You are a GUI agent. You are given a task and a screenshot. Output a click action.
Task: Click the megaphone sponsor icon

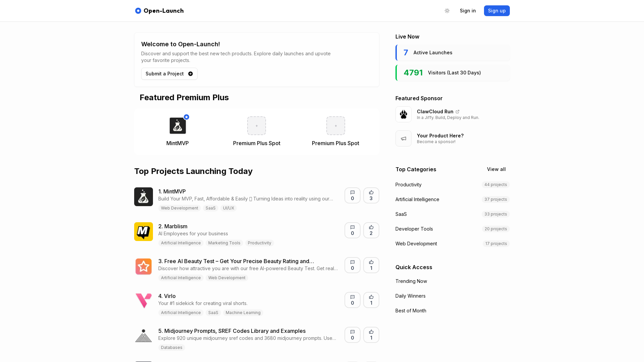click(404, 138)
